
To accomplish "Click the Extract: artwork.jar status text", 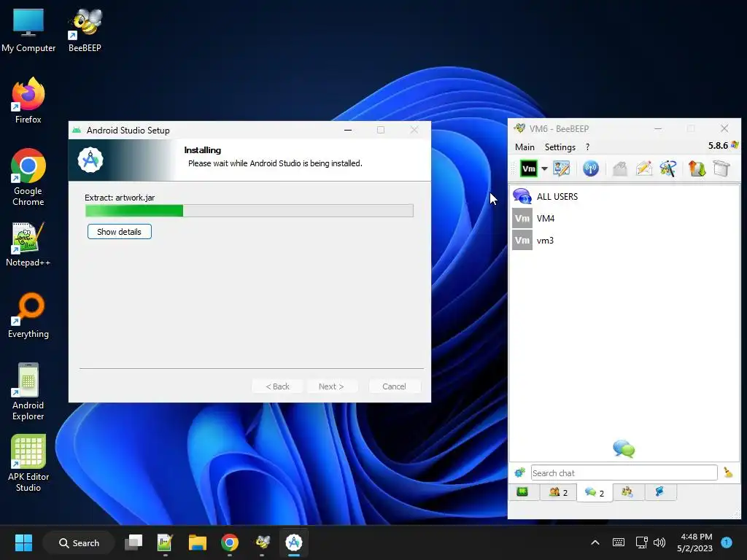I will click(120, 198).
